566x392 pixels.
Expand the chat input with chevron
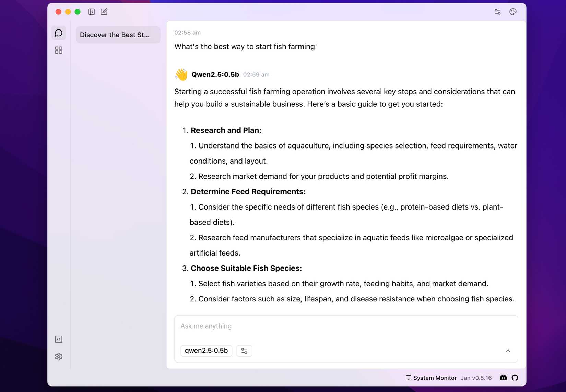[x=508, y=351]
